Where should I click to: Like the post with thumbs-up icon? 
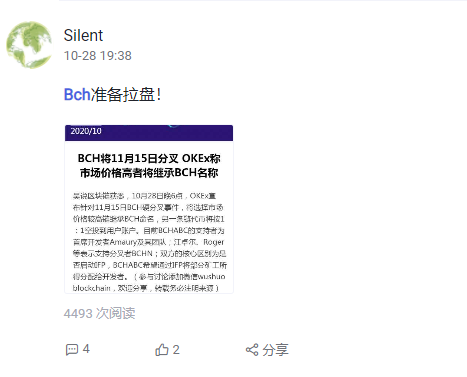162,350
